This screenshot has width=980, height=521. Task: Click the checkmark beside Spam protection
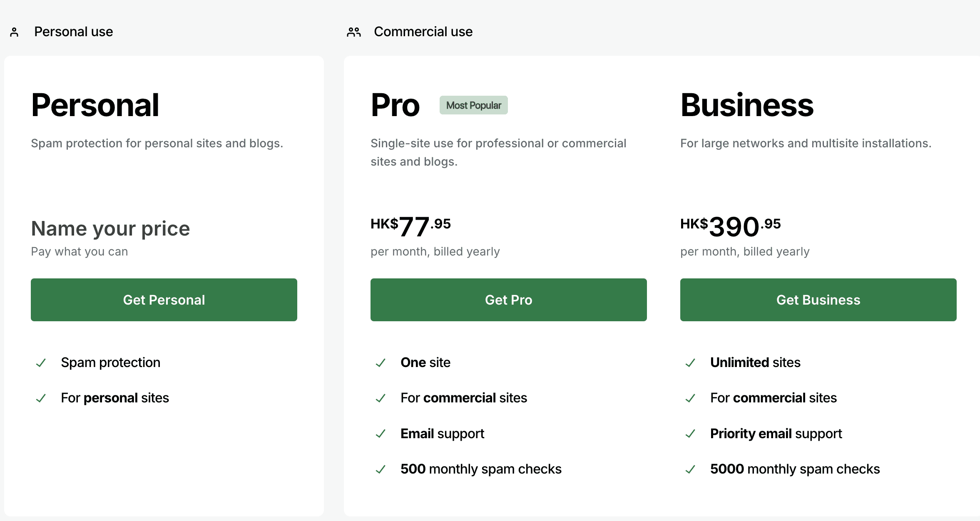point(41,363)
